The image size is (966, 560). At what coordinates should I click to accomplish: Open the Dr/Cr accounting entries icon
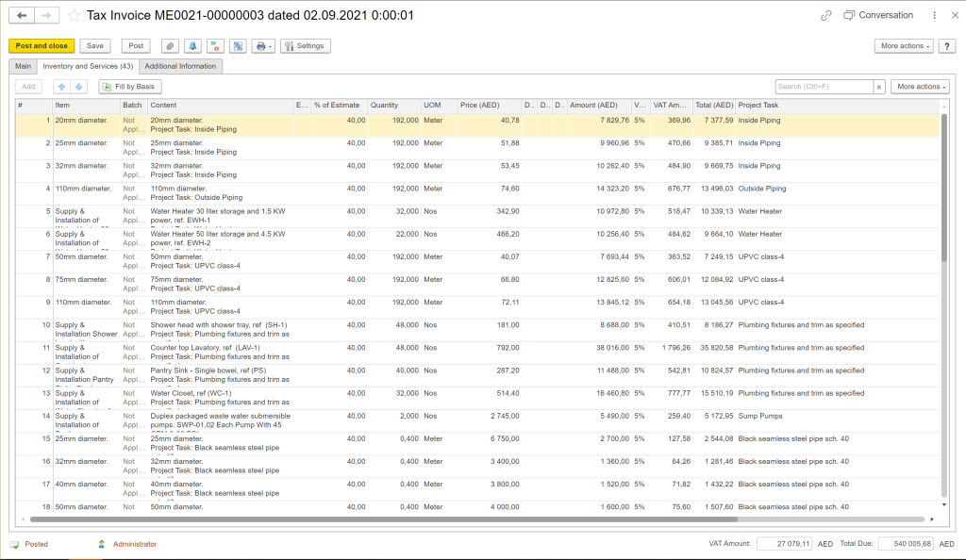[x=215, y=46]
